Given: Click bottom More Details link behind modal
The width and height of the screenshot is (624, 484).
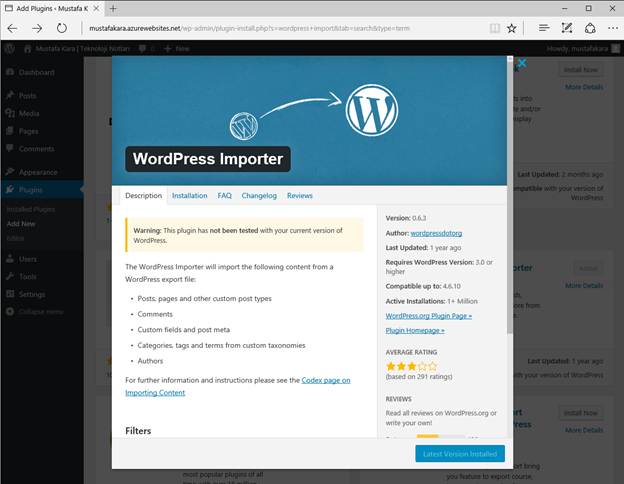Looking at the screenshot, I should (584, 430).
